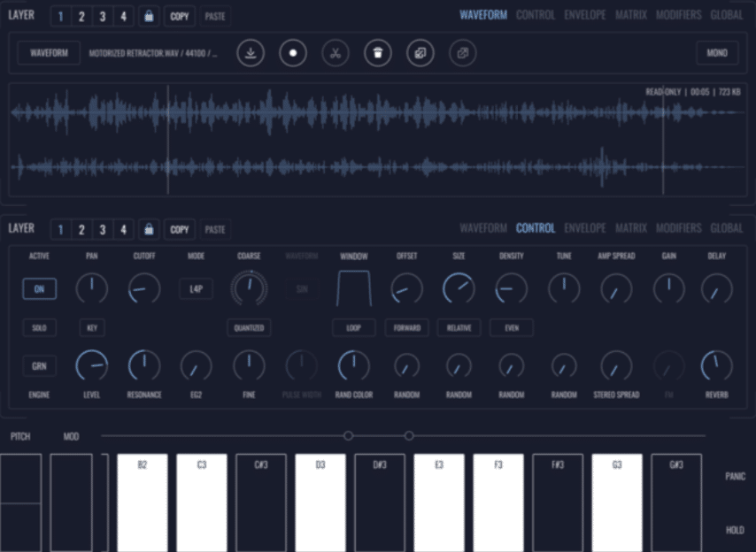Change the RELATIVE size selector
The height and width of the screenshot is (552, 756).
459,327
